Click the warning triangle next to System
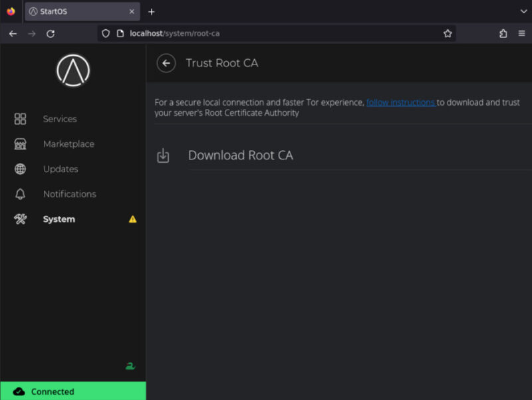The image size is (532, 400). click(132, 219)
